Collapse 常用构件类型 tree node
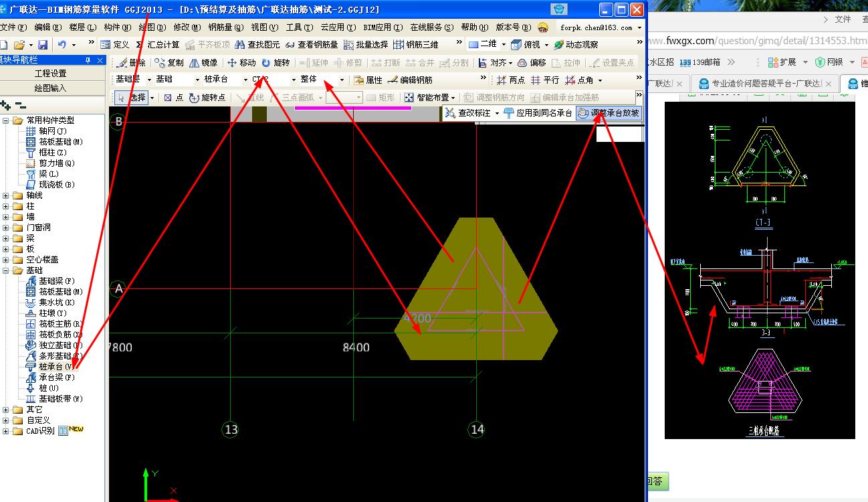 pyautogui.click(x=6, y=120)
